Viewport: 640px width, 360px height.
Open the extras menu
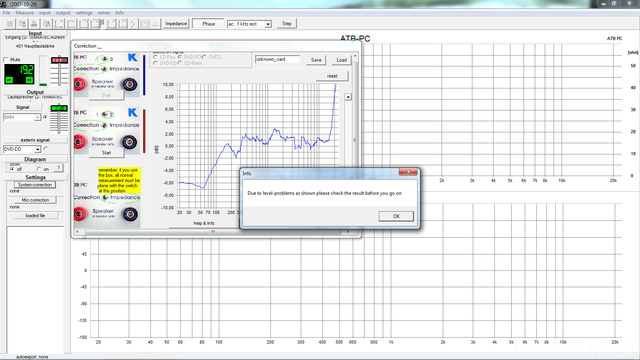(104, 13)
